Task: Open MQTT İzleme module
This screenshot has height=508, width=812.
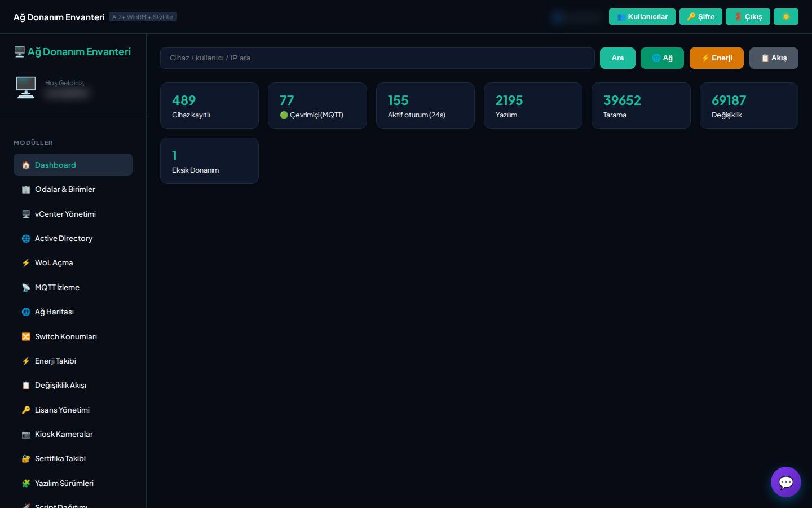Action: click(x=73, y=287)
